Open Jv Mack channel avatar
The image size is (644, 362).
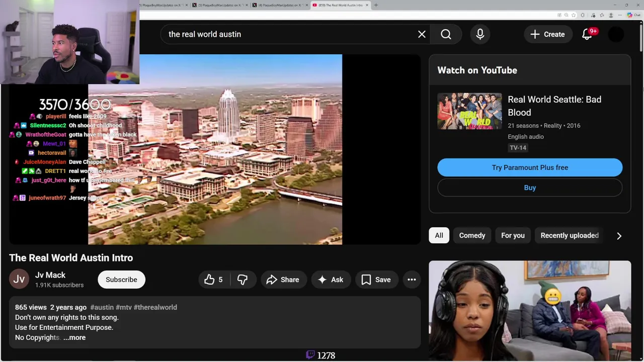pyautogui.click(x=19, y=280)
